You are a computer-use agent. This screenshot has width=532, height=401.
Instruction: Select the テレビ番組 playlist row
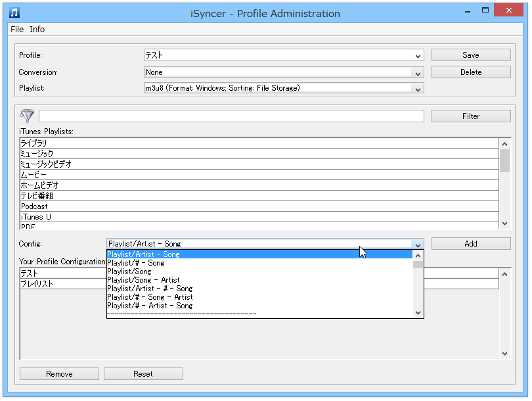click(259, 196)
